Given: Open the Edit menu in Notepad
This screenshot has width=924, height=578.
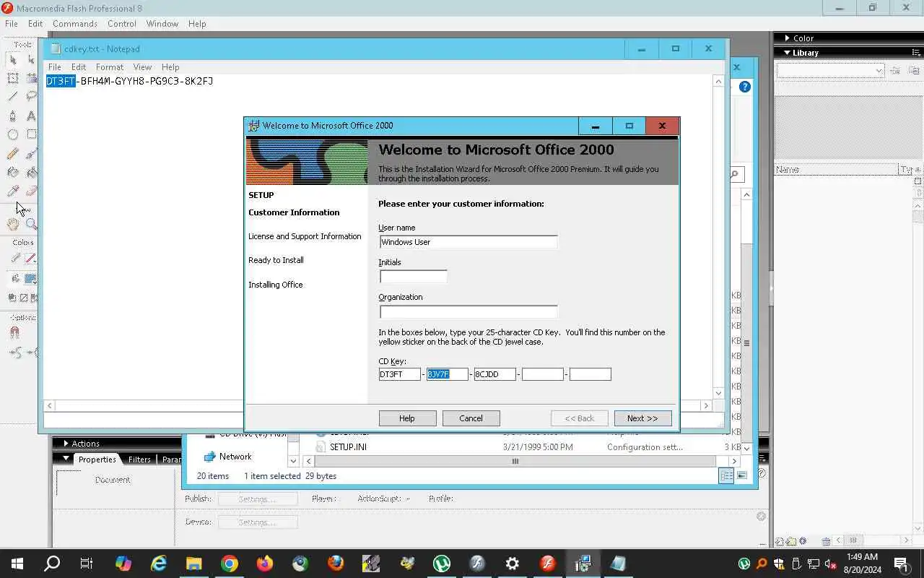Looking at the screenshot, I should (79, 67).
